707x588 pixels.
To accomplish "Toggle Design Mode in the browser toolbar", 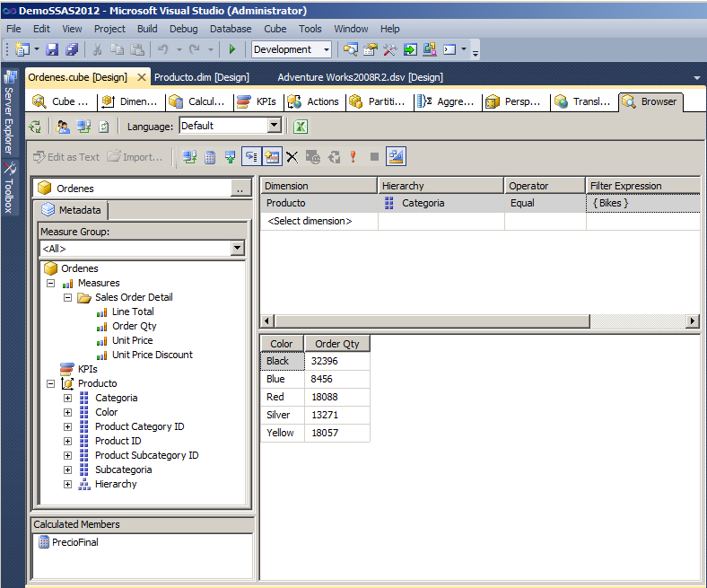I will (x=396, y=157).
